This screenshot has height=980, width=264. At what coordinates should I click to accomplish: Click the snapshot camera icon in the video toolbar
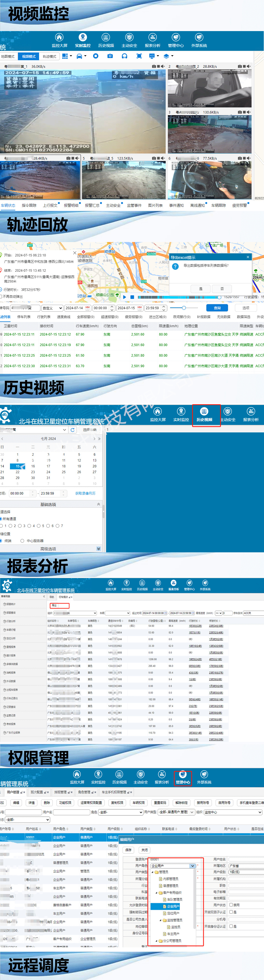coord(110,56)
